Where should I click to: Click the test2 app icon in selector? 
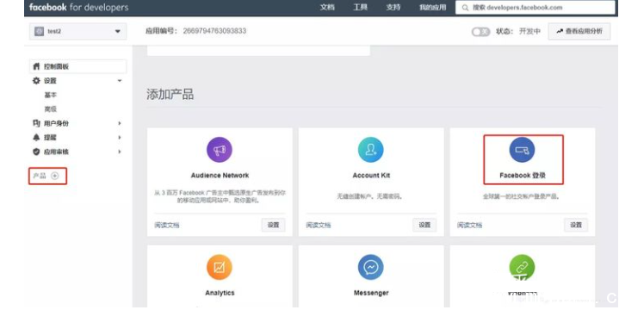click(x=39, y=31)
